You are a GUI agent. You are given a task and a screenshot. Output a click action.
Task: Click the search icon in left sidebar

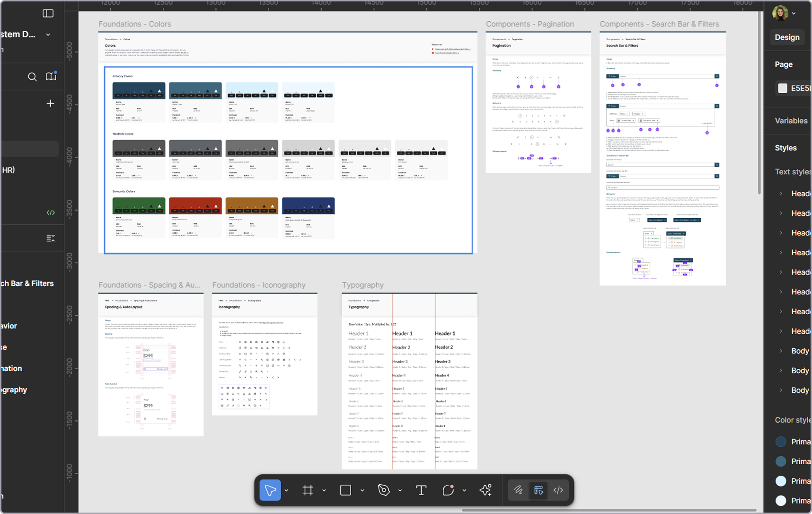(x=32, y=77)
